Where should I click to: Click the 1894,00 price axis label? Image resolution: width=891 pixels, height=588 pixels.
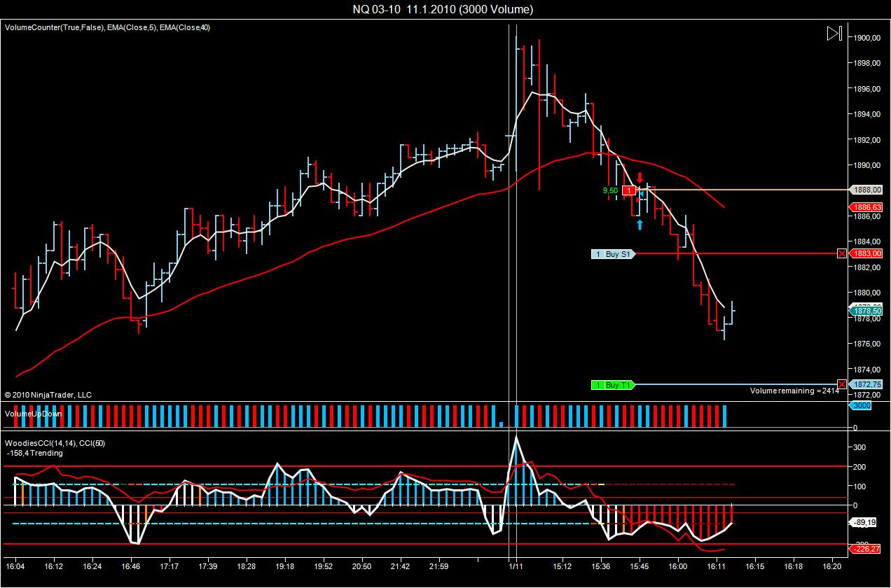click(x=866, y=114)
